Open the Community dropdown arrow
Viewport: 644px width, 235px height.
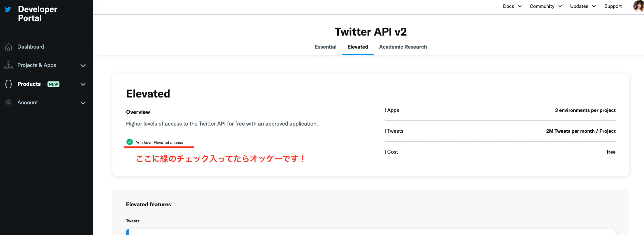pyautogui.click(x=560, y=6)
